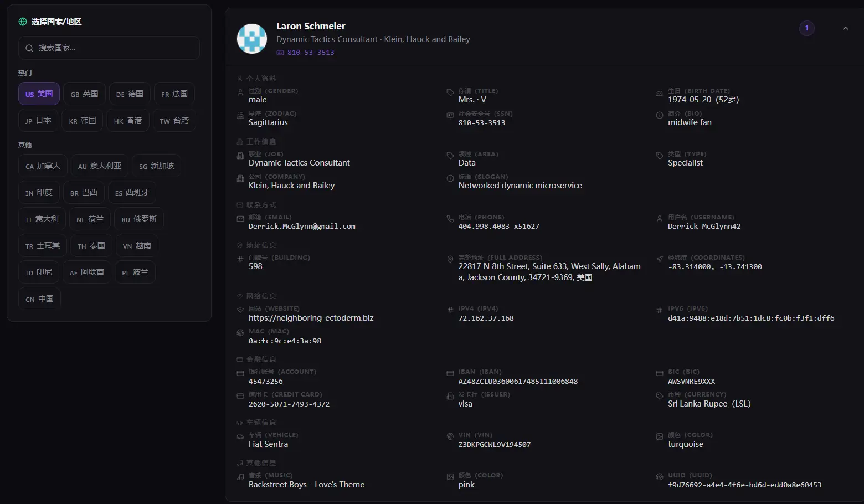Select the US 美国 country button

click(39, 94)
